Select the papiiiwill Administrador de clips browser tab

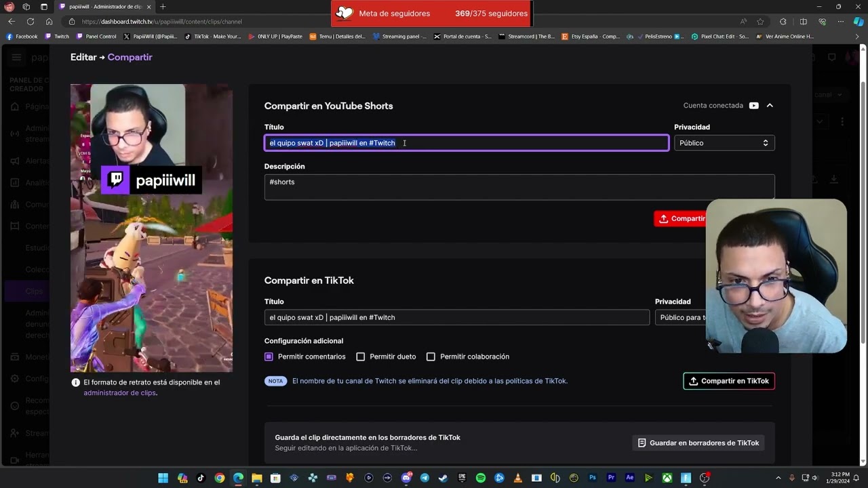click(105, 7)
